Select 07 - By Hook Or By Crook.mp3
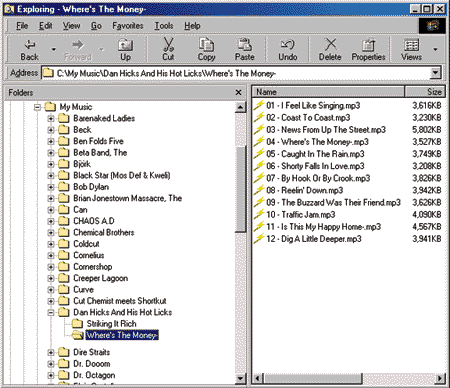Screen dimensions: 450x388 tap(318, 178)
